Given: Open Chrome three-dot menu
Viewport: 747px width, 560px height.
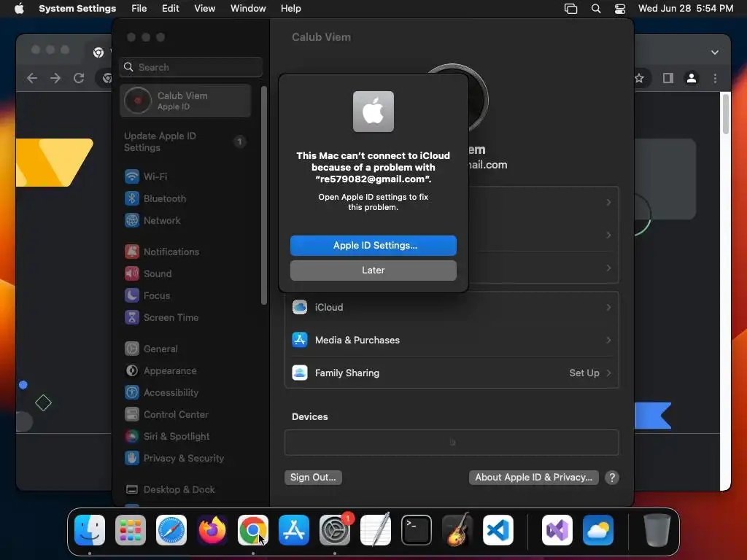Looking at the screenshot, I should pyautogui.click(x=715, y=78).
